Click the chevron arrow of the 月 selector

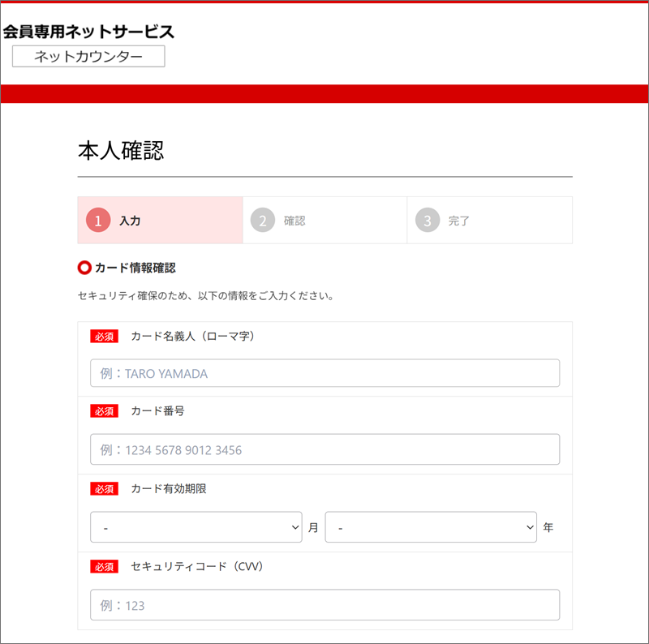click(295, 527)
